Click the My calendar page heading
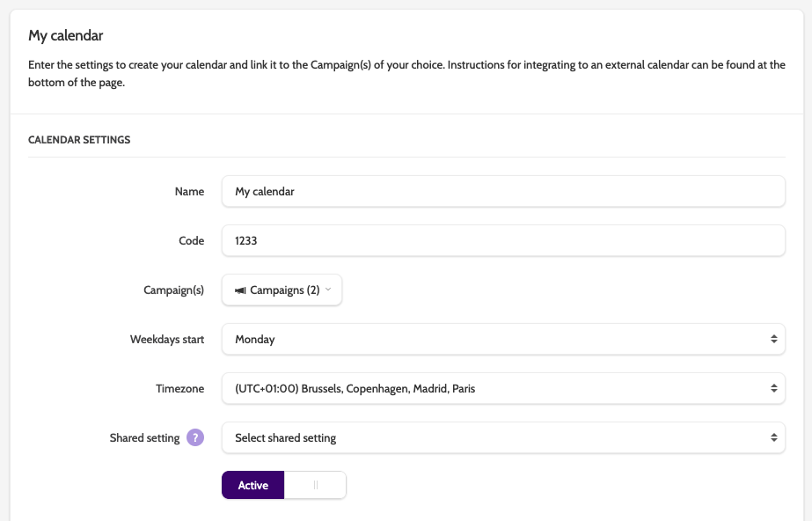812x521 pixels. pos(66,35)
